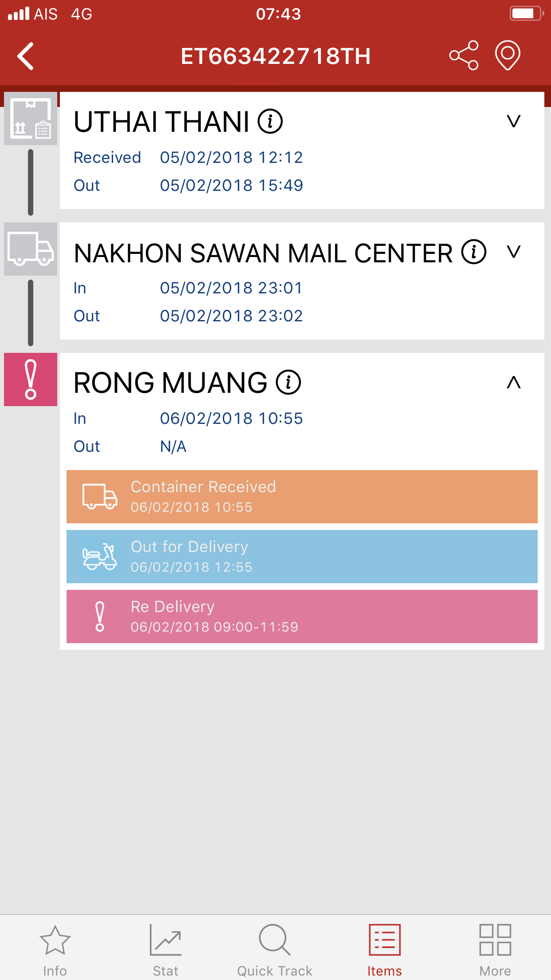Open the Re Delivery event row

click(x=302, y=616)
